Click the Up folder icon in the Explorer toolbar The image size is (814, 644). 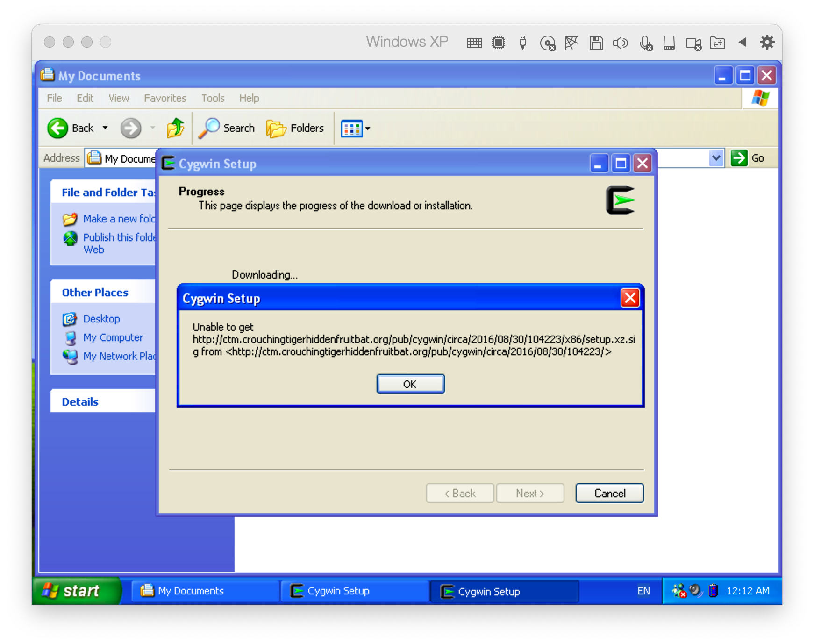pyautogui.click(x=176, y=128)
